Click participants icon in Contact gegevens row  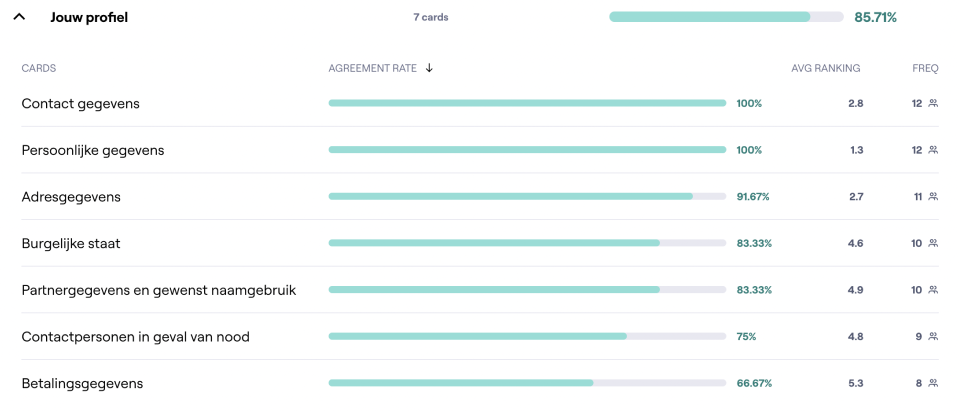[x=933, y=103]
